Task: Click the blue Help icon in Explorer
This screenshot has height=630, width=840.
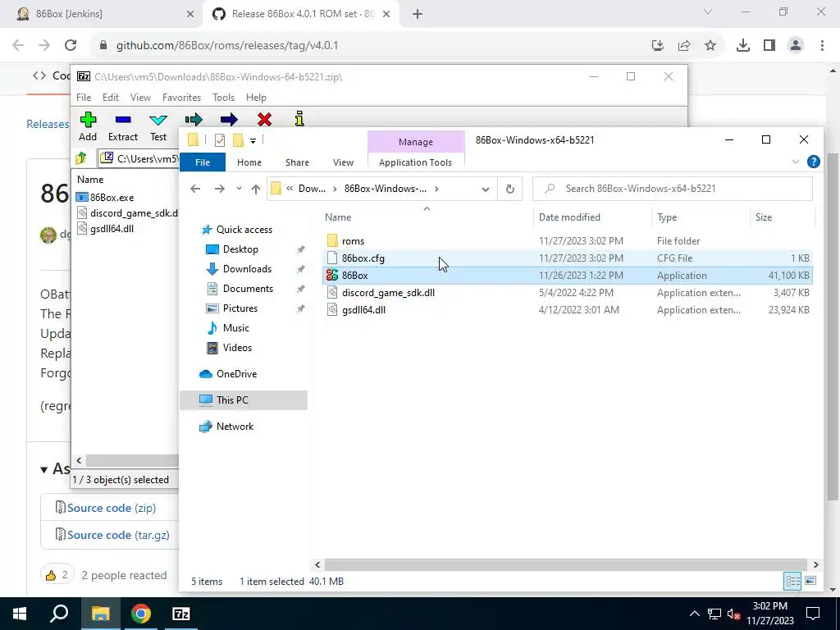Action: pos(813,162)
